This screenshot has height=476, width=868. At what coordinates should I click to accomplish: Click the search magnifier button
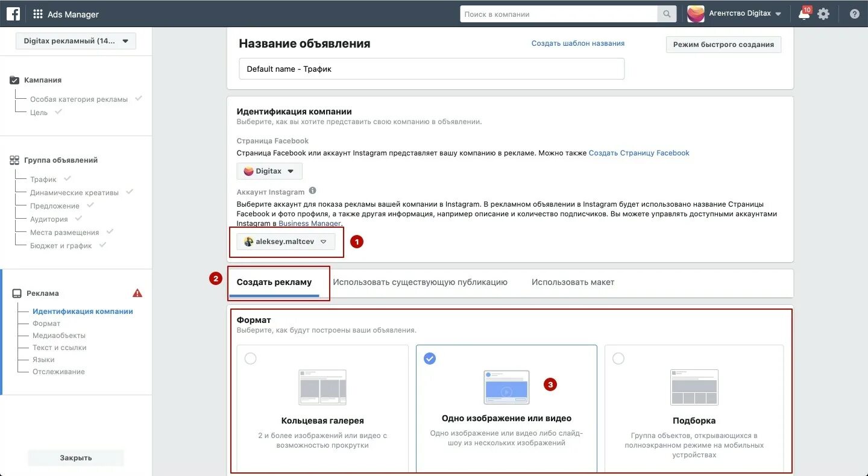667,14
